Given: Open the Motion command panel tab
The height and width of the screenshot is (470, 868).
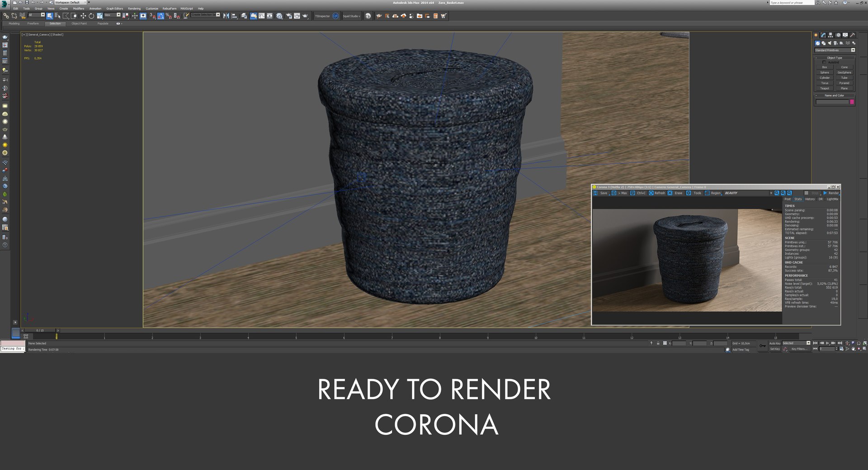Looking at the screenshot, I should 838,35.
